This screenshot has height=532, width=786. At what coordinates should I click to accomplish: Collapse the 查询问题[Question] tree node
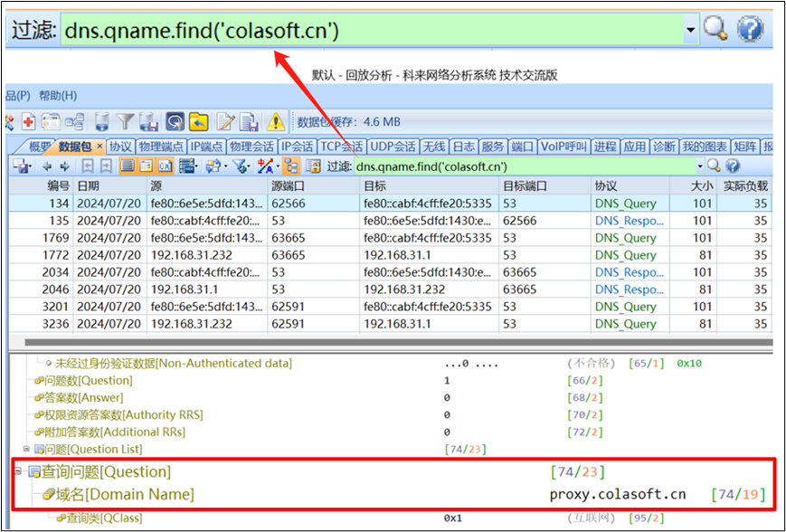click(x=18, y=471)
